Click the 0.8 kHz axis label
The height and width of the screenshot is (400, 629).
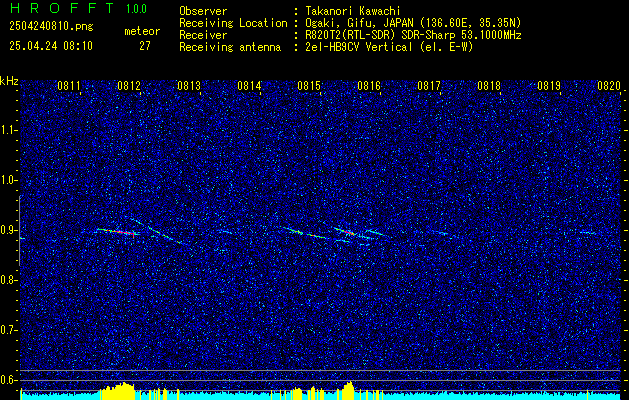(9, 280)
